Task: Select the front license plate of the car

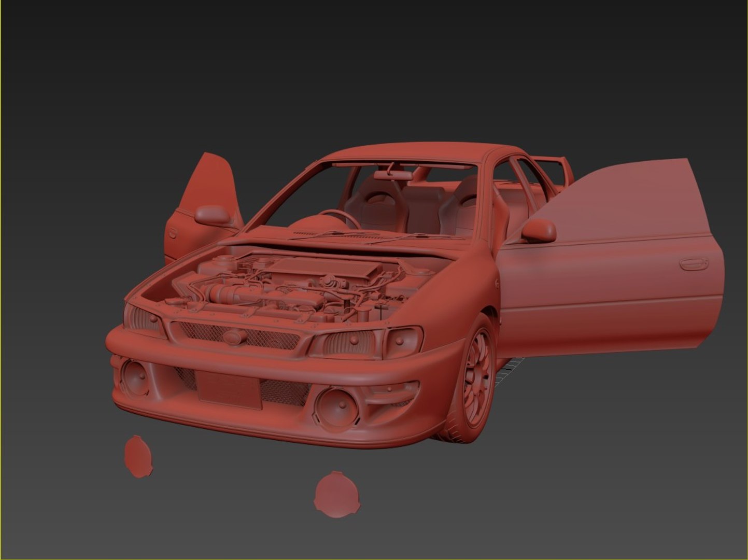Action: (x=228, y=390)
